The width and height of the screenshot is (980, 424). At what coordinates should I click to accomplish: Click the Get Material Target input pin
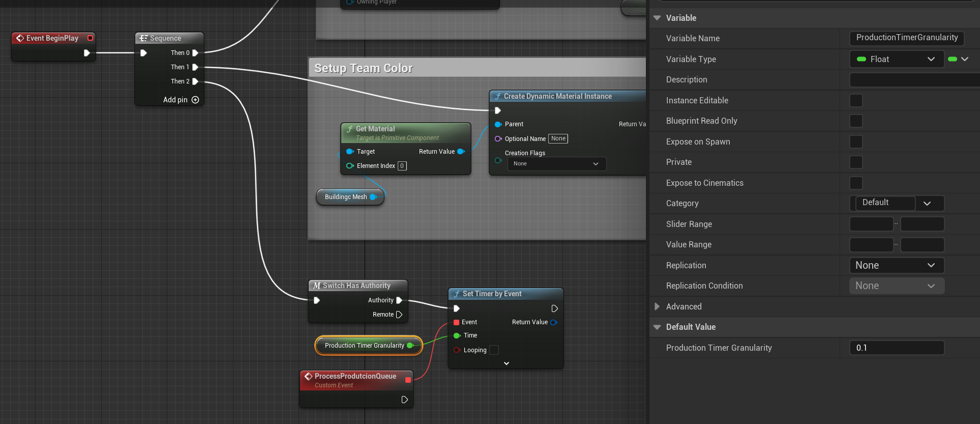coord(350,152)
